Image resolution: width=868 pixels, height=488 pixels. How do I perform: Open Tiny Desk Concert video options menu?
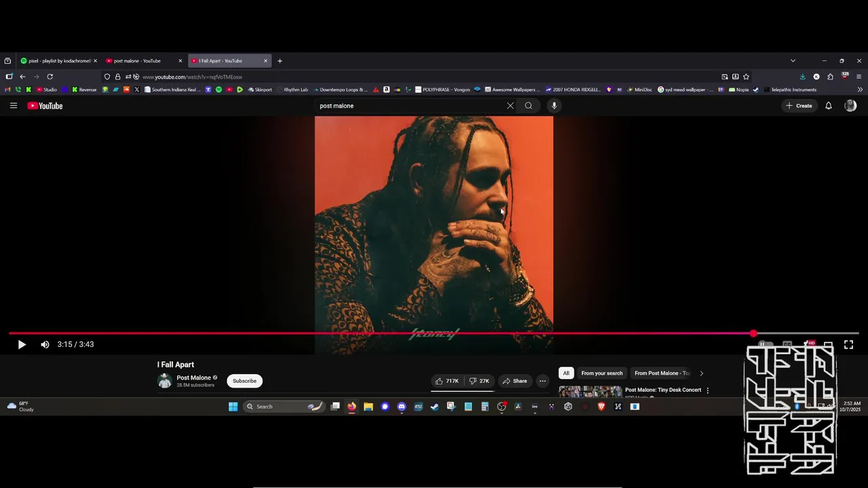point(708,390)
